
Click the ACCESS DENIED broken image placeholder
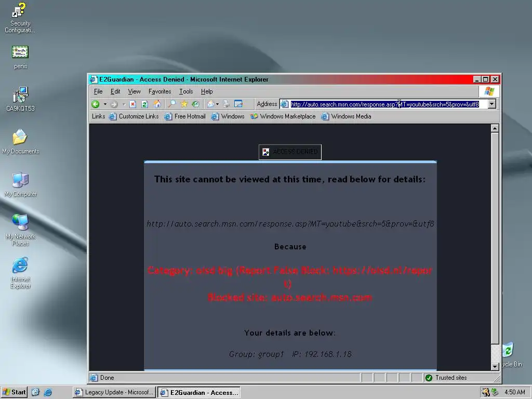point(290,152)
